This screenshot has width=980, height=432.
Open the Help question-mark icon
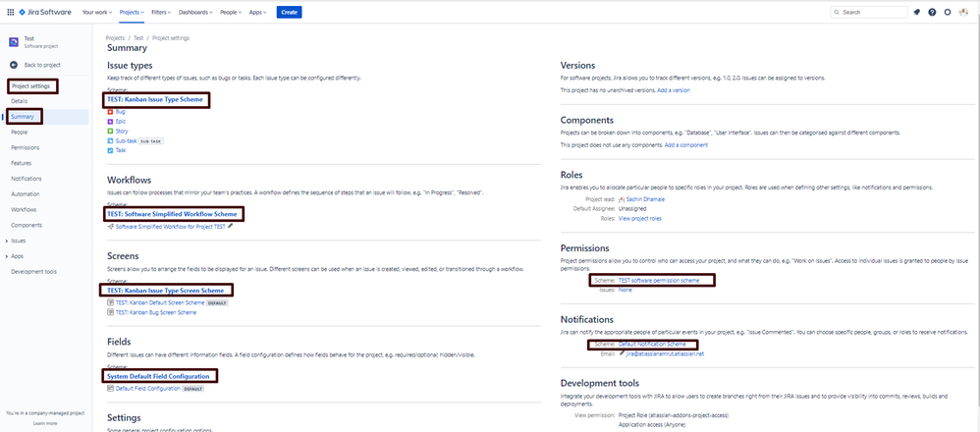tap(932, 12)
